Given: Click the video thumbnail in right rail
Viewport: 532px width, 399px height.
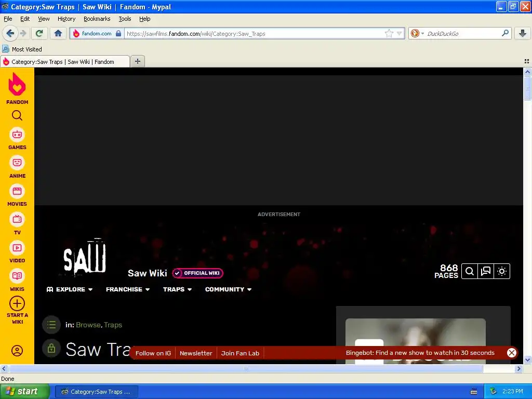Looking at the screenshot, I should 415,341.
